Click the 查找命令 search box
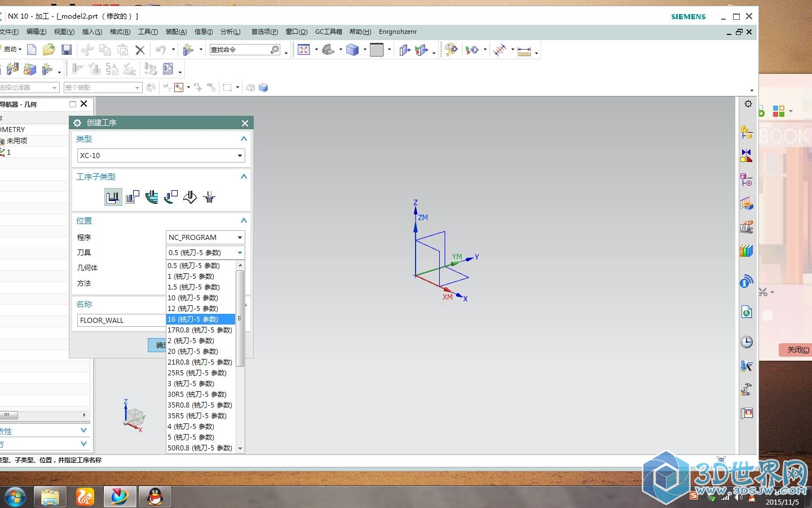The height and width of the screenshot is (508, 812). pos(245,50)
